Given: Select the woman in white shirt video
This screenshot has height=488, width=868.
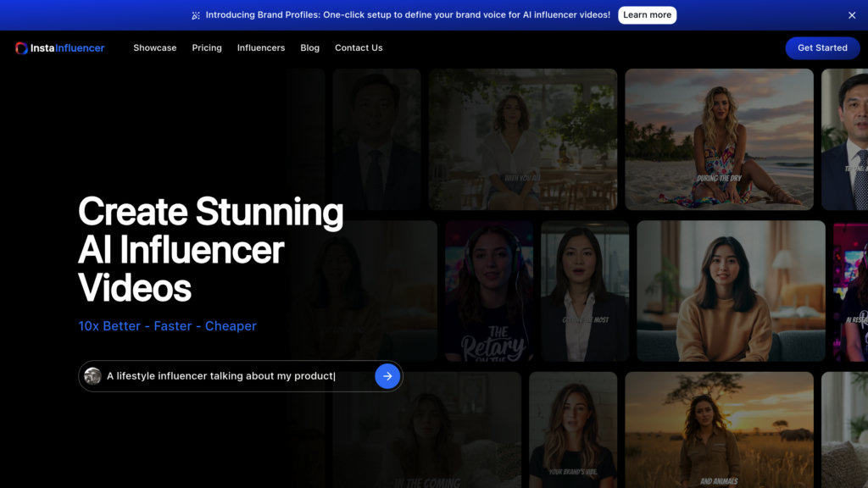Looking at the screenshot, I should 522,139.
